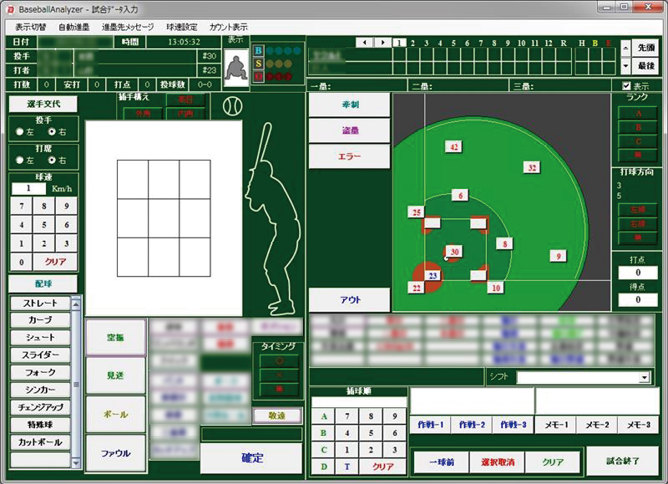
Task: Click the 配球 button
Action: [x=43, y=284]
